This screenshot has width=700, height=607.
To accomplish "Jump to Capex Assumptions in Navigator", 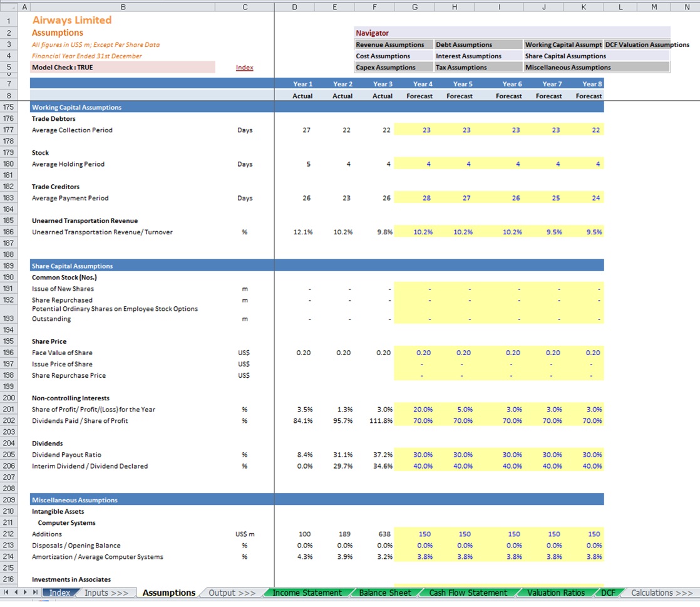I will pos(393,68).
